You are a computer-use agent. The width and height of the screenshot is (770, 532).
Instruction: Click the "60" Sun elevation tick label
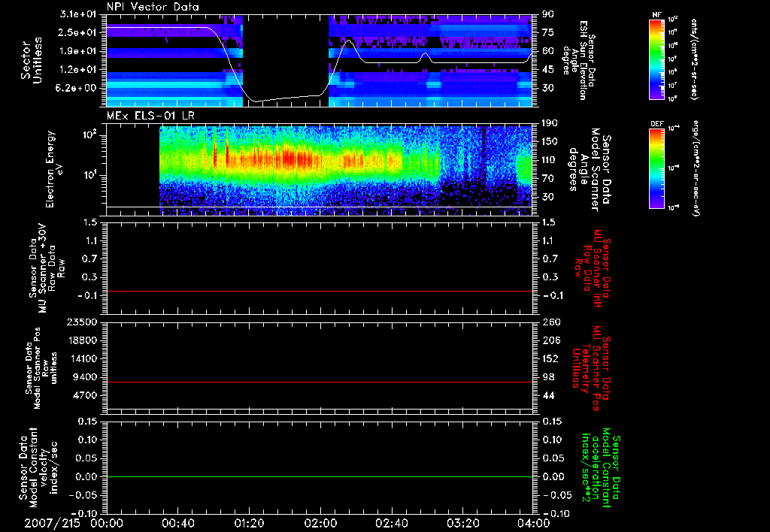coord(548,51)
